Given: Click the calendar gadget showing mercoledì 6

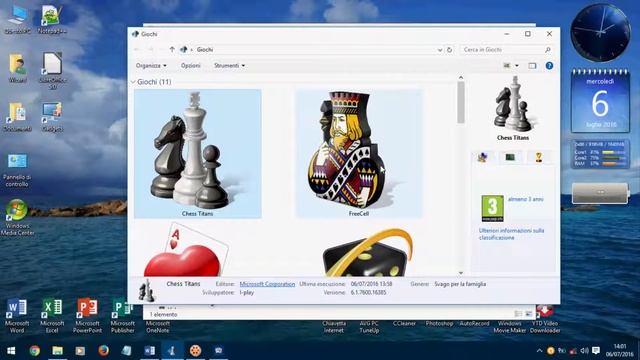Looking at the screenshot, I should click(600, 101).
